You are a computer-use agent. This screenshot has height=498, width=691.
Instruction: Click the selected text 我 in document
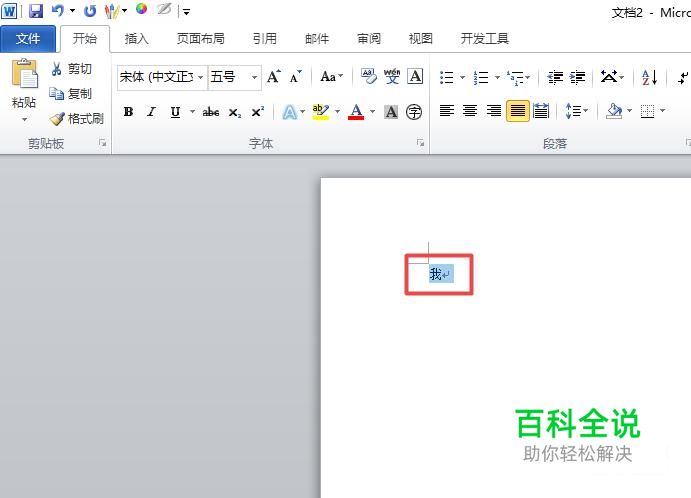[435, 274]
